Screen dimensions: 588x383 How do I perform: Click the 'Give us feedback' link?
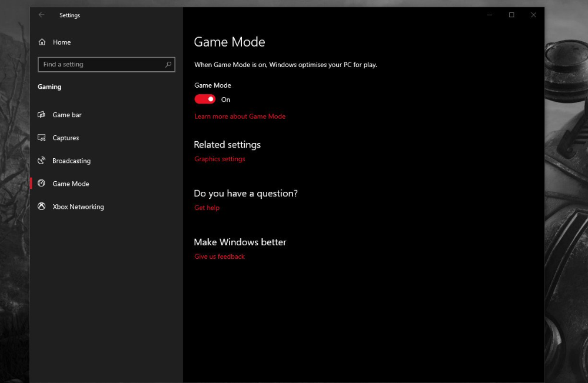pos(220,257)
